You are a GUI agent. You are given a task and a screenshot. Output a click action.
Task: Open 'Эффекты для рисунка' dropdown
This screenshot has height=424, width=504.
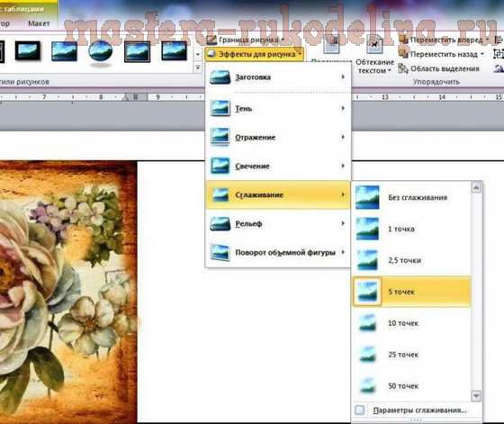pyautogui.click(x=254, y=54)
